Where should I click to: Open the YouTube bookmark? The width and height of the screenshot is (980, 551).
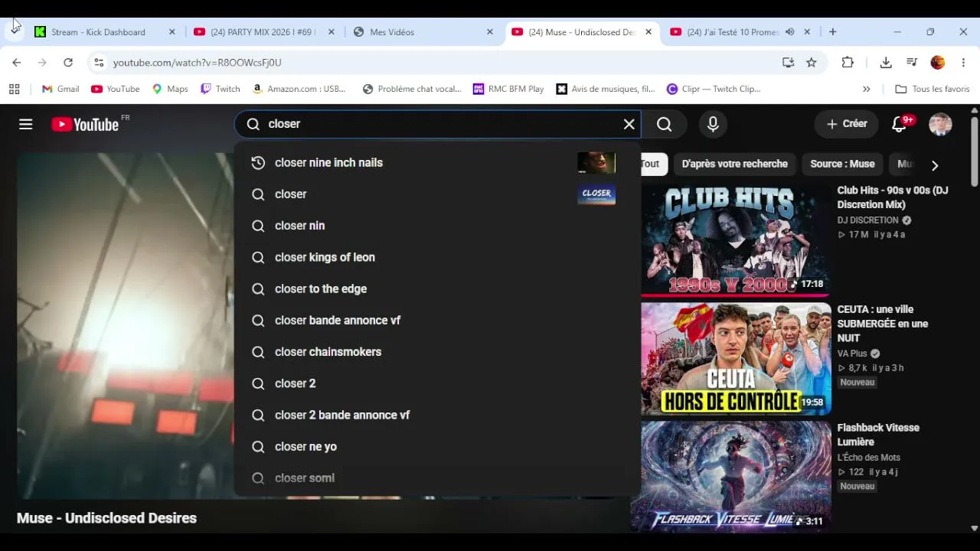point(115,89)
